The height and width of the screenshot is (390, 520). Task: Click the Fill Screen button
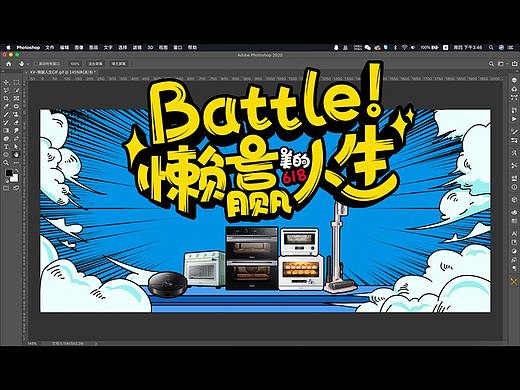coord(119,63)
